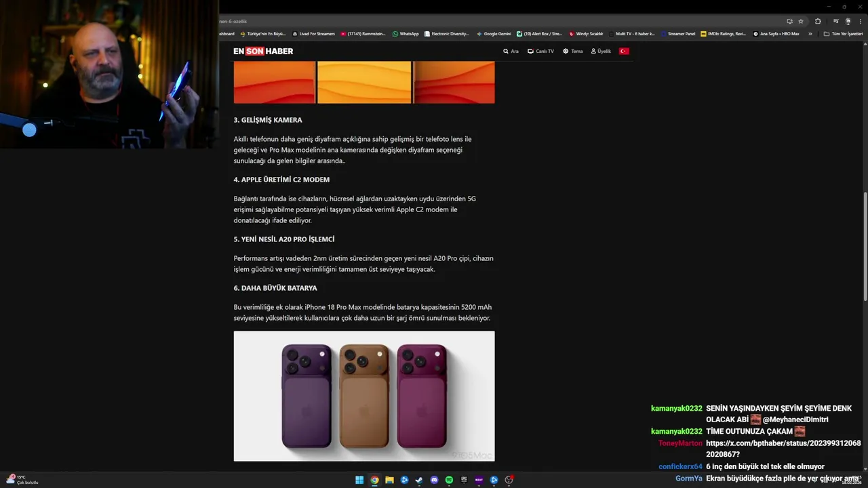The image size is (868, 488).
Task: Click the chat username GormYa
Action: coord(689,479)
